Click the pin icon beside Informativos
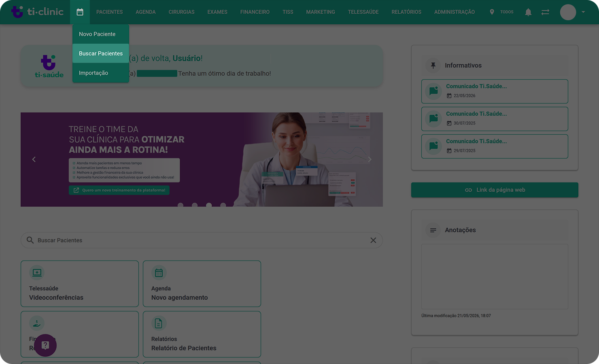599x364 pixels. pyautogui.click(x=433, y=66)
